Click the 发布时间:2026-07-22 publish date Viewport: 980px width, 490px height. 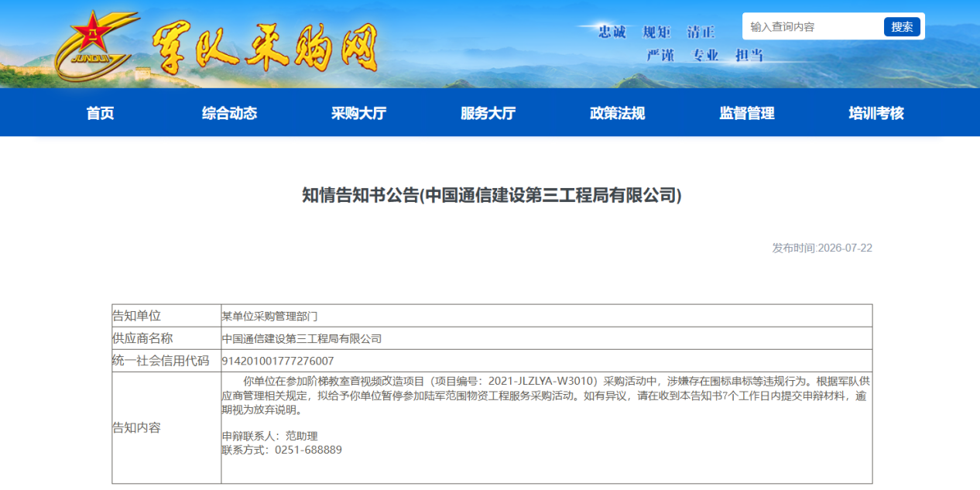[822, 248]
